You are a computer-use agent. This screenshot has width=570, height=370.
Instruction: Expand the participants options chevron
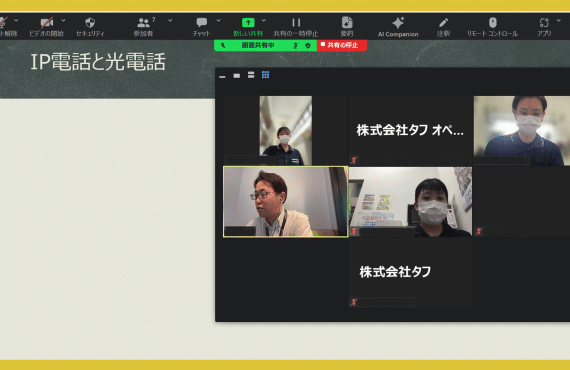(170, 20)
